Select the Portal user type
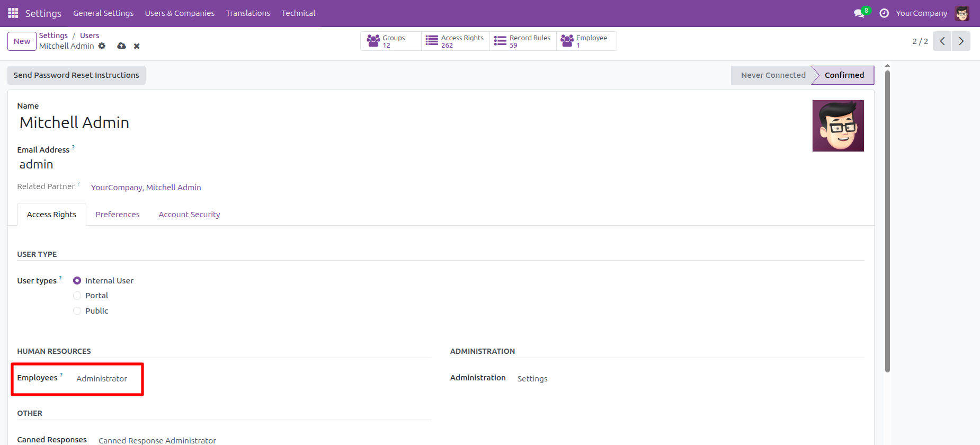This screenshot has height=445, width=980. click(x=77, y=296)
